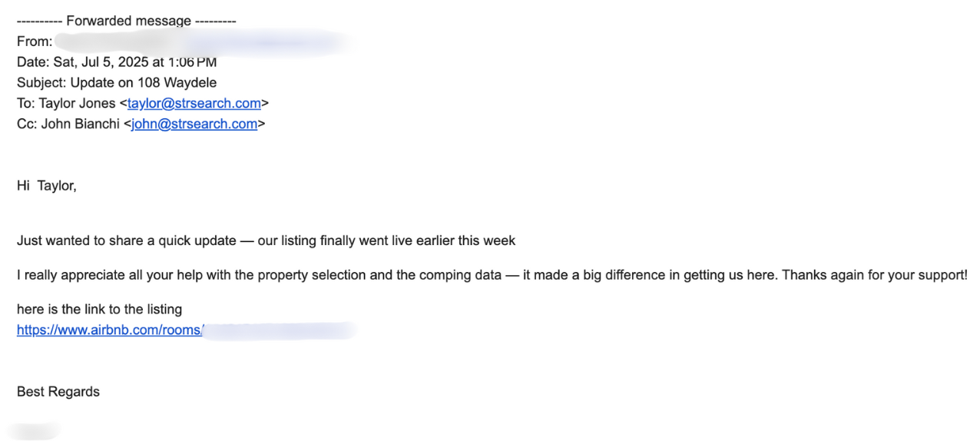Screen dimensions: 980x441
Task: Click the 'From:' label
Action: (35, 41)
